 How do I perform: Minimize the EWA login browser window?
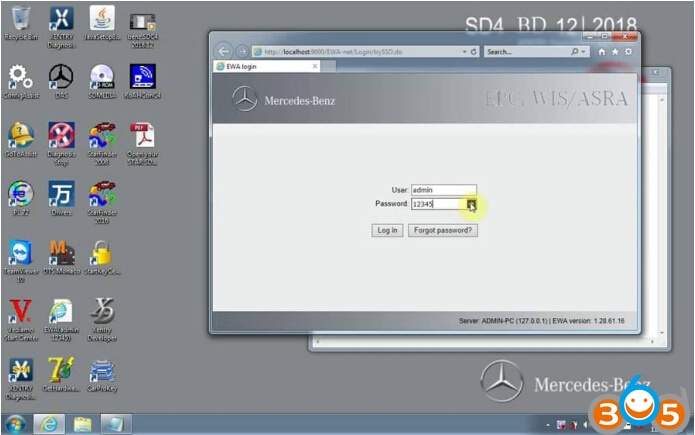[590, 36]
